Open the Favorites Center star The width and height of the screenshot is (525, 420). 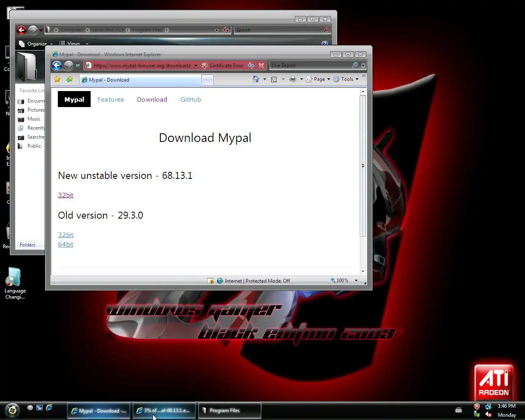[57, 79]
